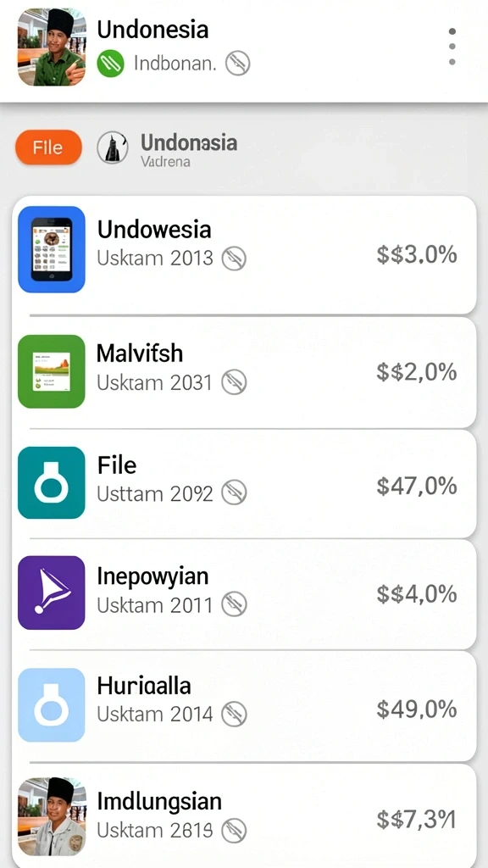Select the Undonasia Vadrena header item

click(x=189, y=149)
